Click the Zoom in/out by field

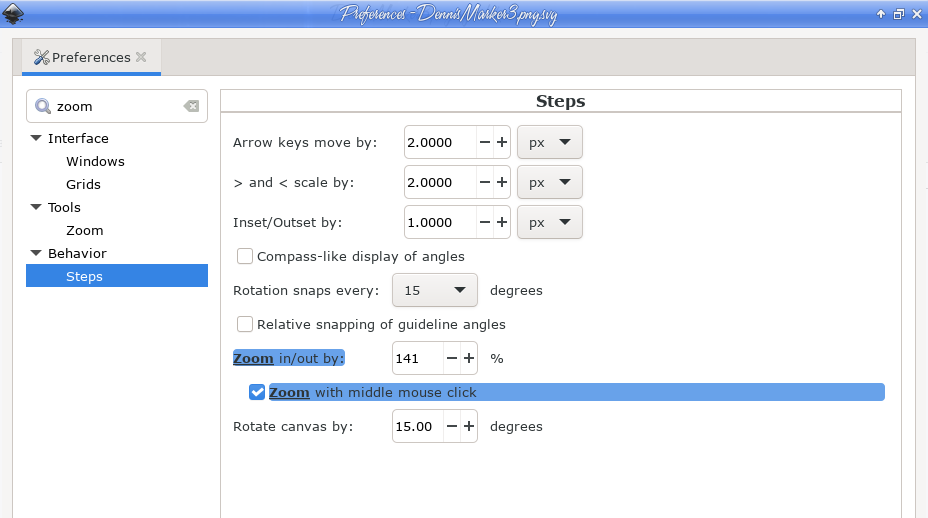[x=418, y=358]
